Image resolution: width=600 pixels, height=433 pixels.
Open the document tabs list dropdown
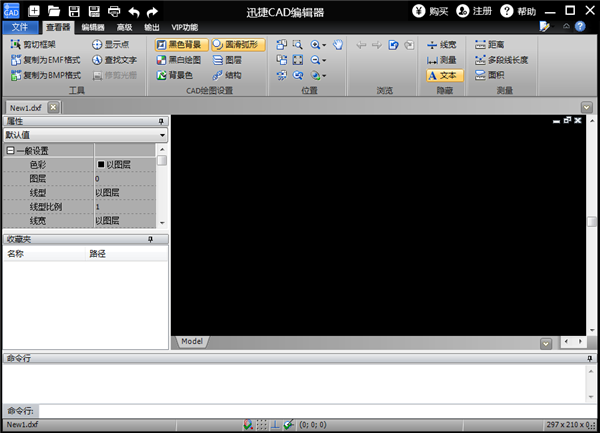587,107
